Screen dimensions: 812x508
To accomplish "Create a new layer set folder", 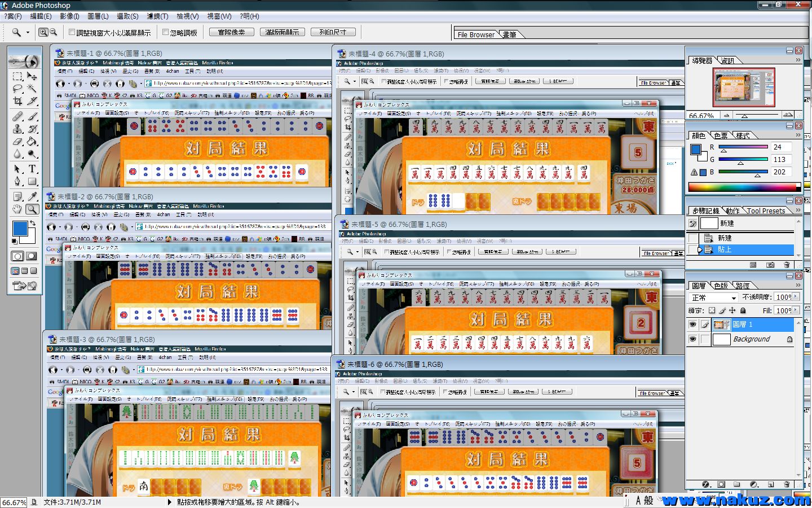I will 737,484.
